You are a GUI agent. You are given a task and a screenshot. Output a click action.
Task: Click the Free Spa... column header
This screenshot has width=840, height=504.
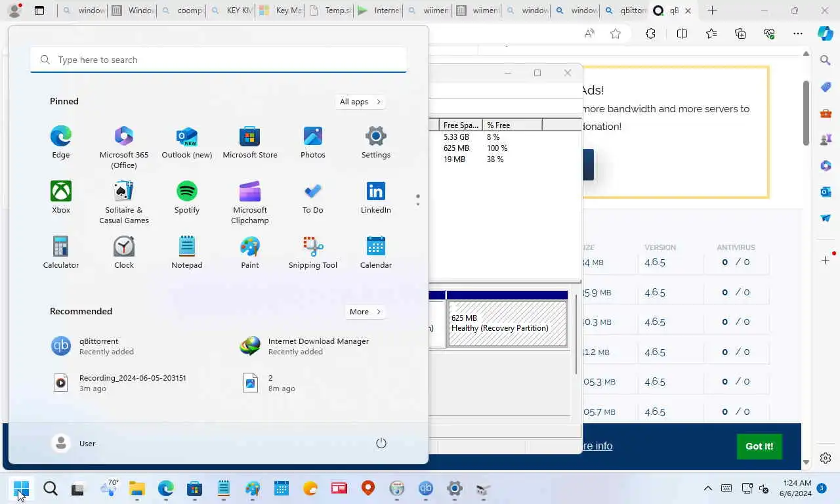pos(461,125)
